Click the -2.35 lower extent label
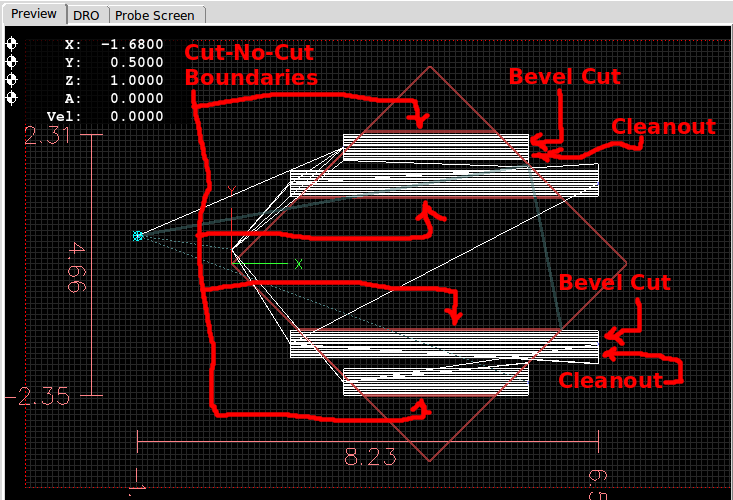Image resolution: width=733 pixels, height=500 pixels. point(43,396)
